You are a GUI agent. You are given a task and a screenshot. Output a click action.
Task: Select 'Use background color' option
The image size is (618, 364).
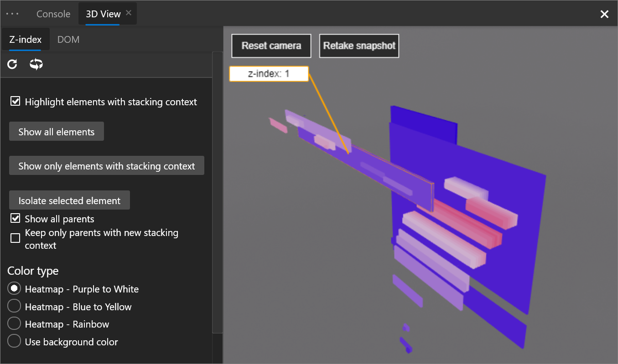(x=14, y=341)
